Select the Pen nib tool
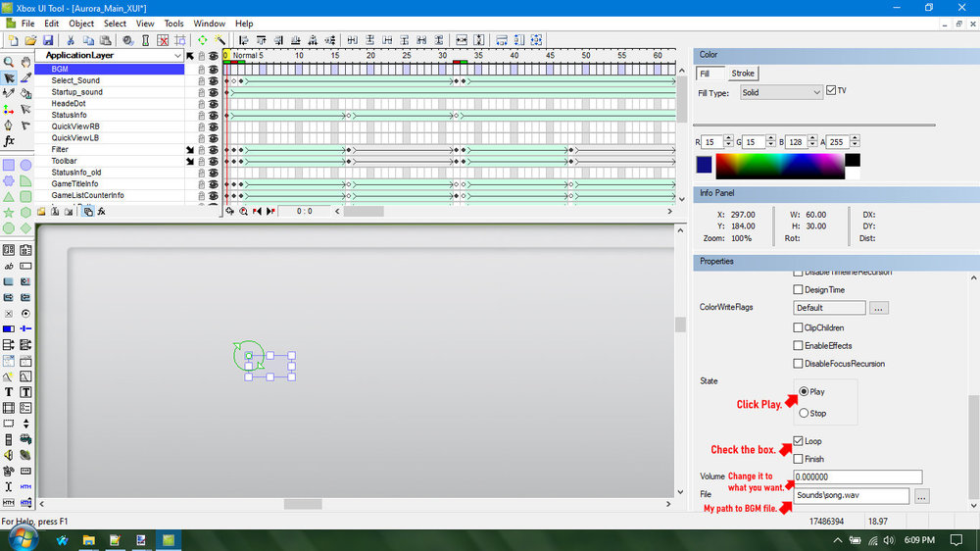This screenshot has height=551, width=980. [x=9, y=125]
